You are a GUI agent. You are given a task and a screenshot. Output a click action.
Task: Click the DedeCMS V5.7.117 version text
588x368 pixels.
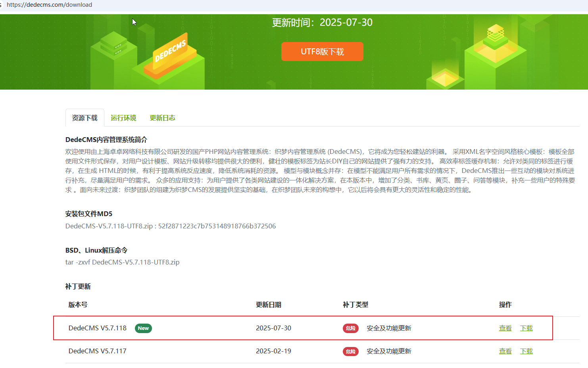[x=98, y=351]
